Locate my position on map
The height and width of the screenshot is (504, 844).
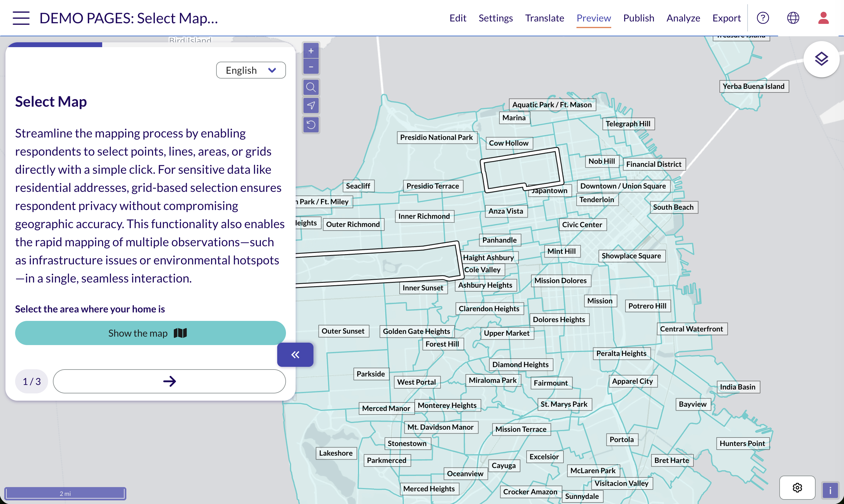pyautogui.click(x=311, y=106)
